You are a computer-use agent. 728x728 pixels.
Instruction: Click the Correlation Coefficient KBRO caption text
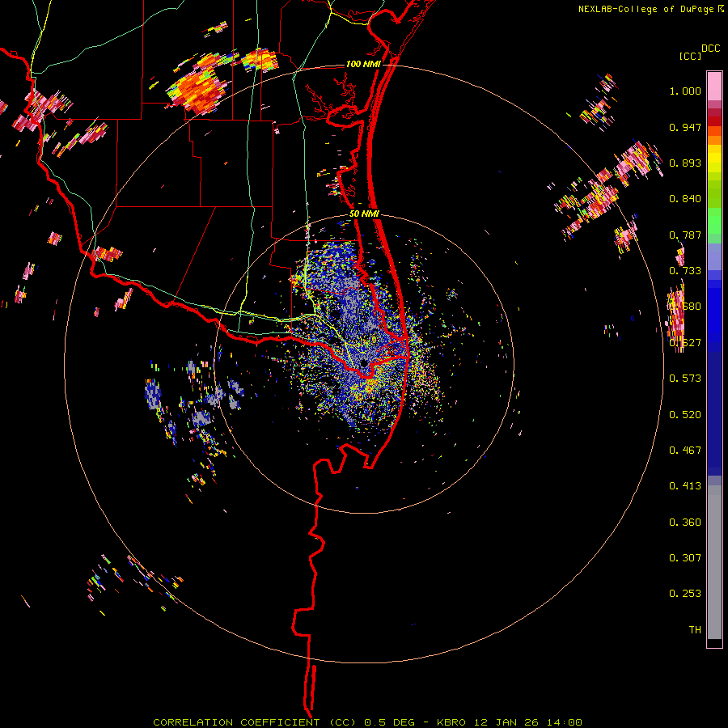(x=367, y=722)
